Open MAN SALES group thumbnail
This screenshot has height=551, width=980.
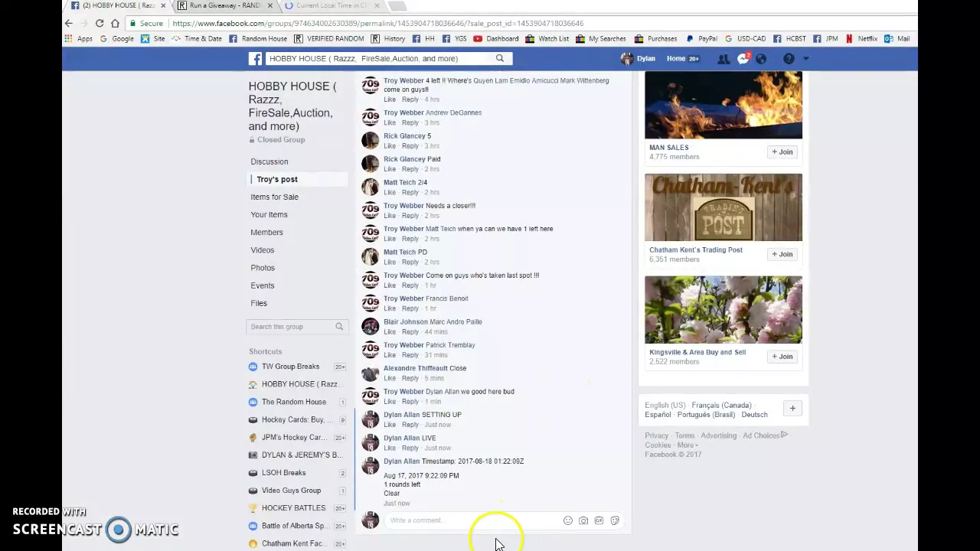point(724,105)
